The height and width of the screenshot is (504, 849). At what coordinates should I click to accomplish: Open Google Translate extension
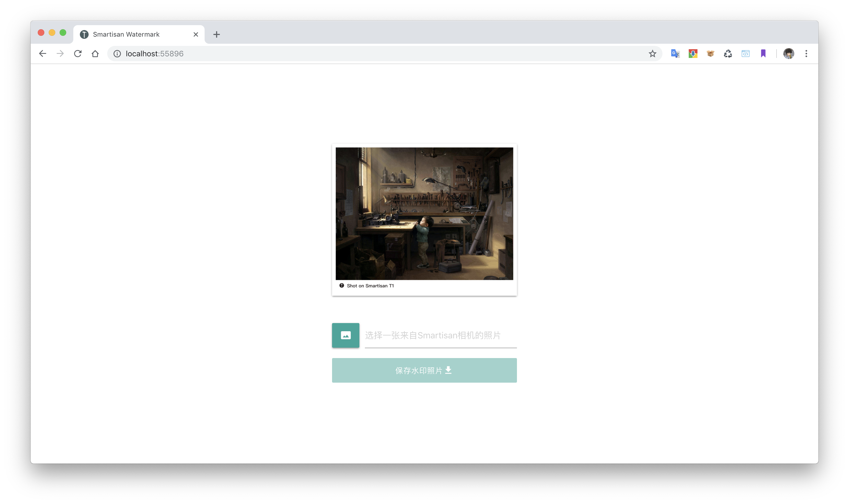pos(675,54)
